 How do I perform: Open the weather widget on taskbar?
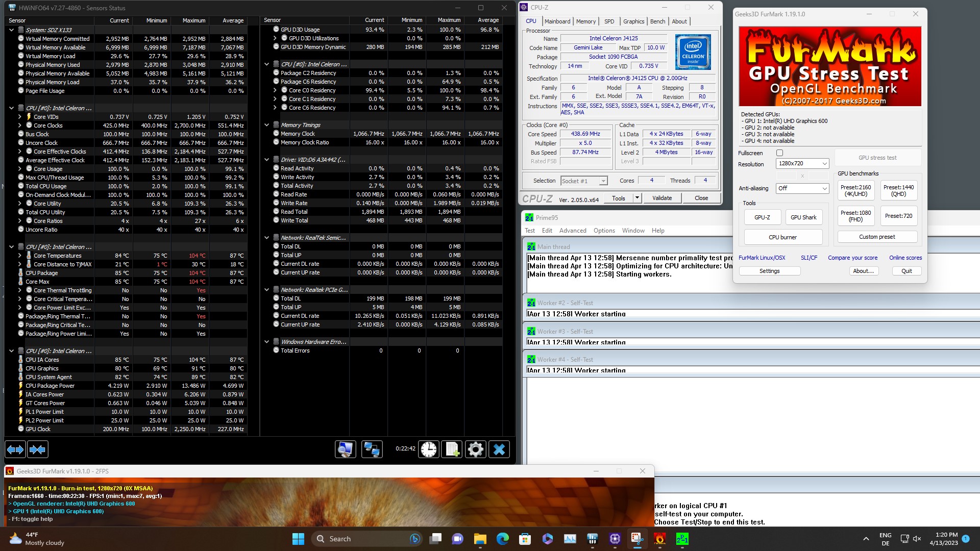coord(38,539)
